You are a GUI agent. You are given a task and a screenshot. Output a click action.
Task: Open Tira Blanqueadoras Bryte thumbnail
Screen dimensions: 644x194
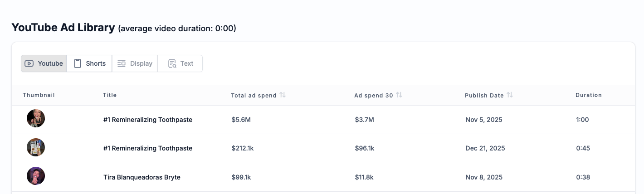(36, 176)
